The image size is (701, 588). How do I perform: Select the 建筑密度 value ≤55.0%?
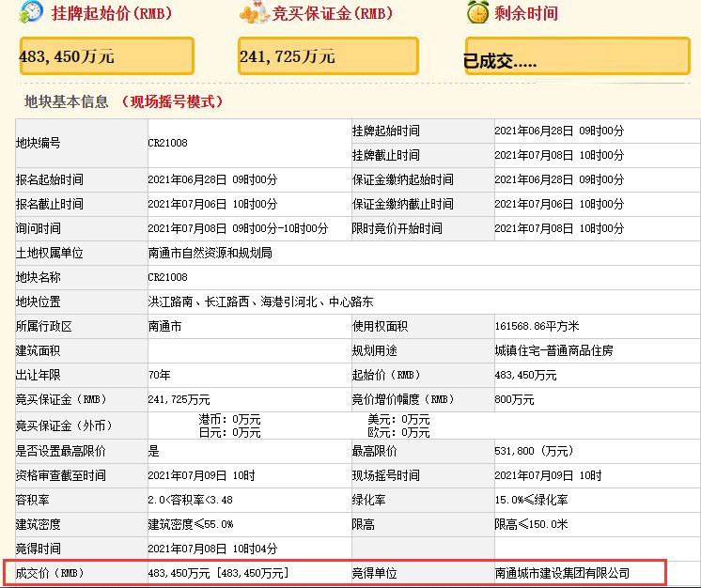(x=191, y=524)
